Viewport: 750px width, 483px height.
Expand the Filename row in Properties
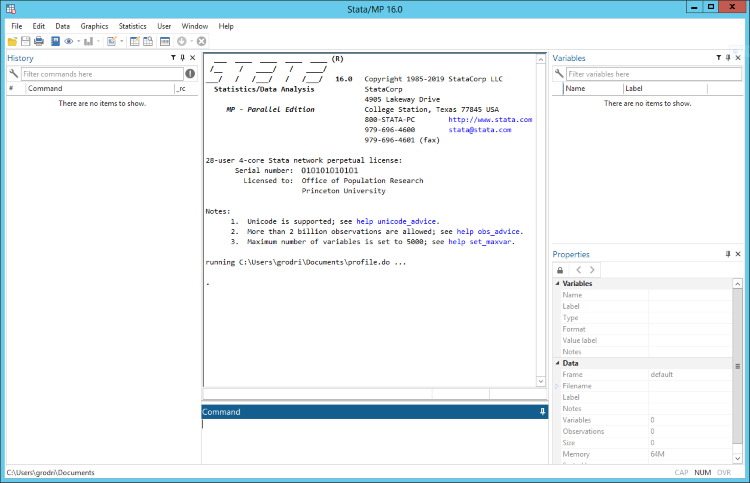(557, 386)
